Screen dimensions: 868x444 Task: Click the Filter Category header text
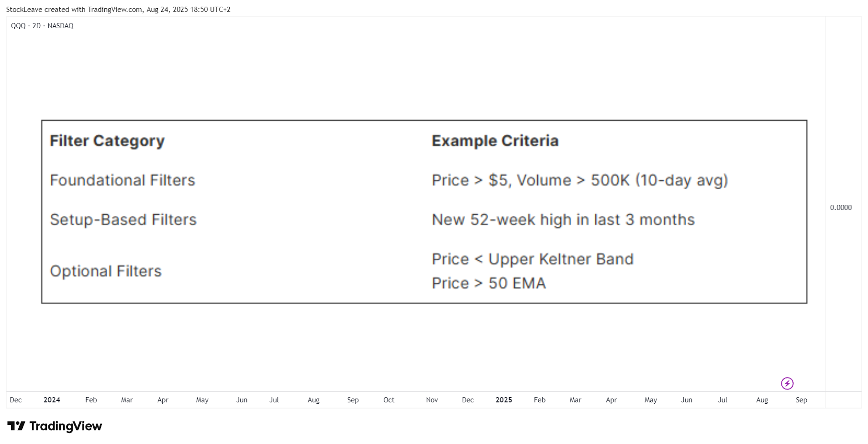(107, 141)
